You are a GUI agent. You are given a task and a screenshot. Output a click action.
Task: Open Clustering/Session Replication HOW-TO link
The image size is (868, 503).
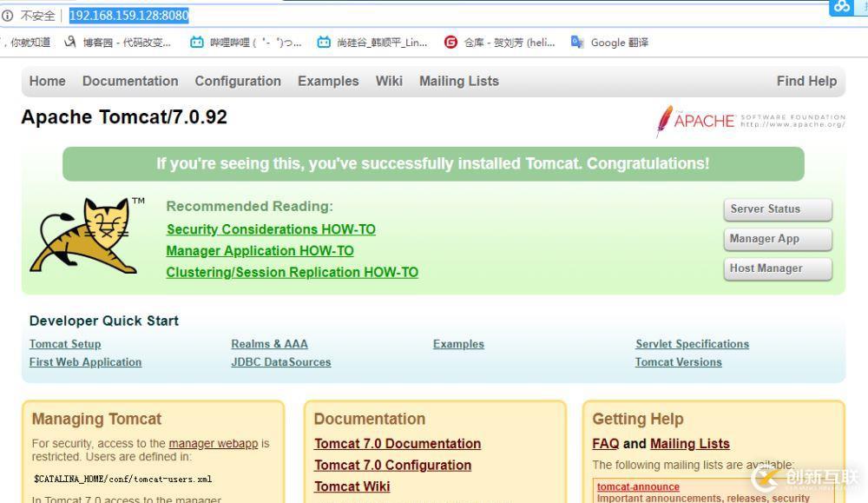[293, 273]
